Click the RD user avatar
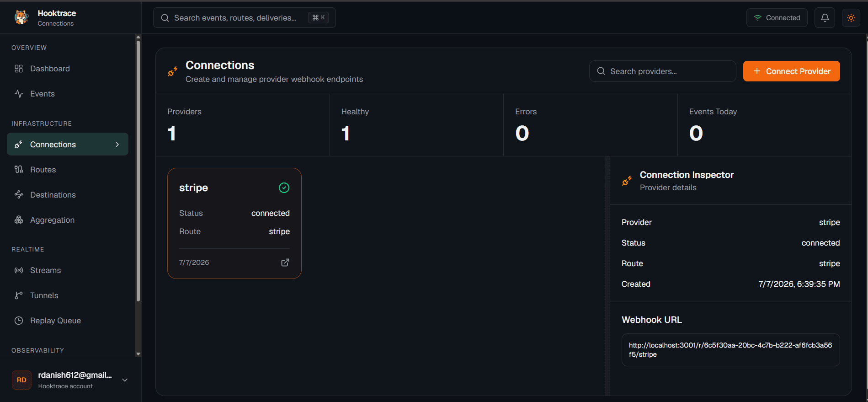This screenshot has width=868, height=402. pos(21,380)
